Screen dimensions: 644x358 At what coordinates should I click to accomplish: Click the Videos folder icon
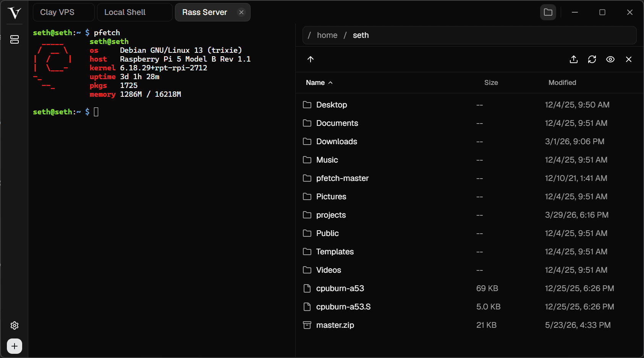[307, 270]
